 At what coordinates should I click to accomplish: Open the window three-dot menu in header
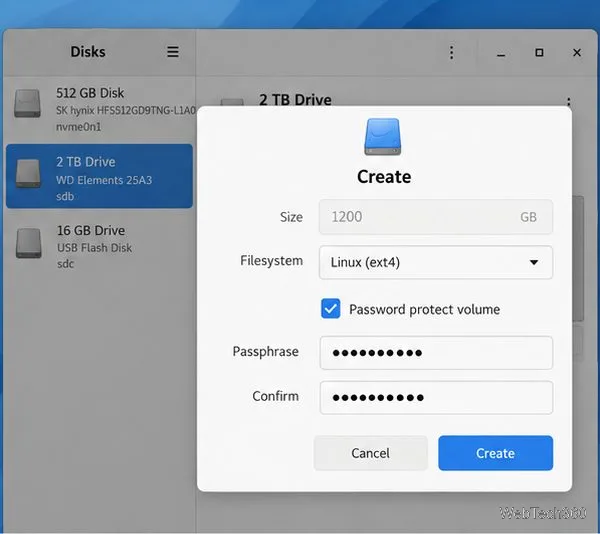pyautogui.click(x=452, y=52)
